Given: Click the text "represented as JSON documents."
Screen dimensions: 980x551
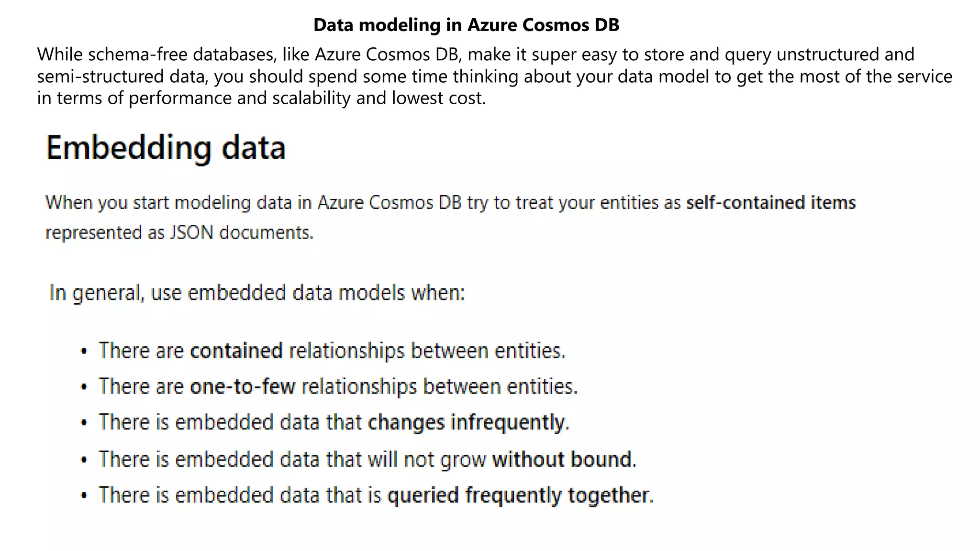Looking at the screenshot, I should (179, 232).
